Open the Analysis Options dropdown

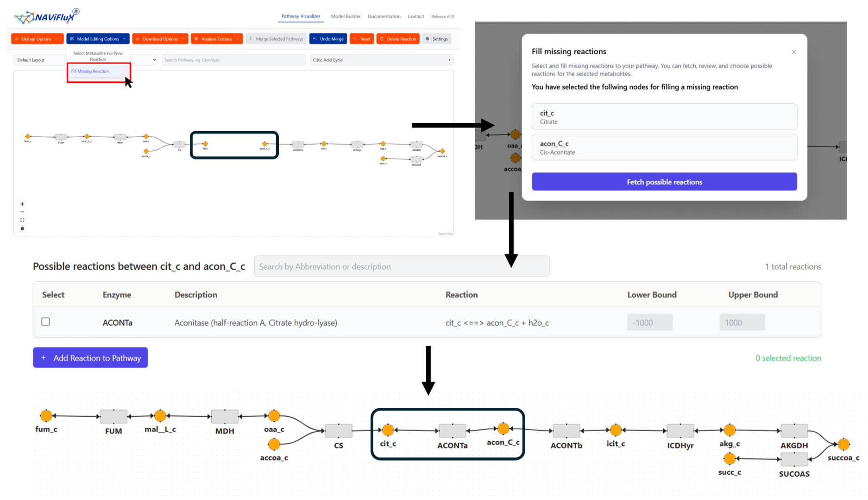click(x=216, y=39)
